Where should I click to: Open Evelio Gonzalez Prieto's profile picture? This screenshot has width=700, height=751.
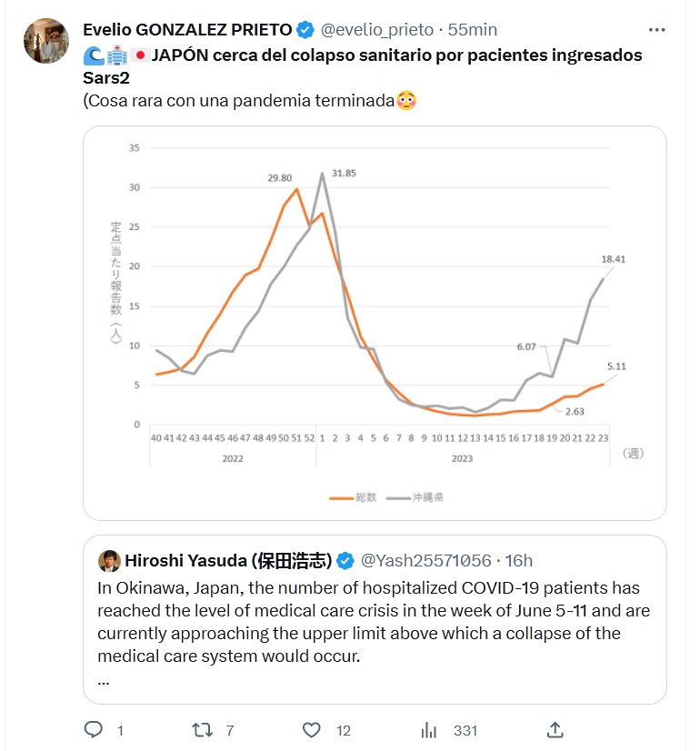(x=45, y=41)
